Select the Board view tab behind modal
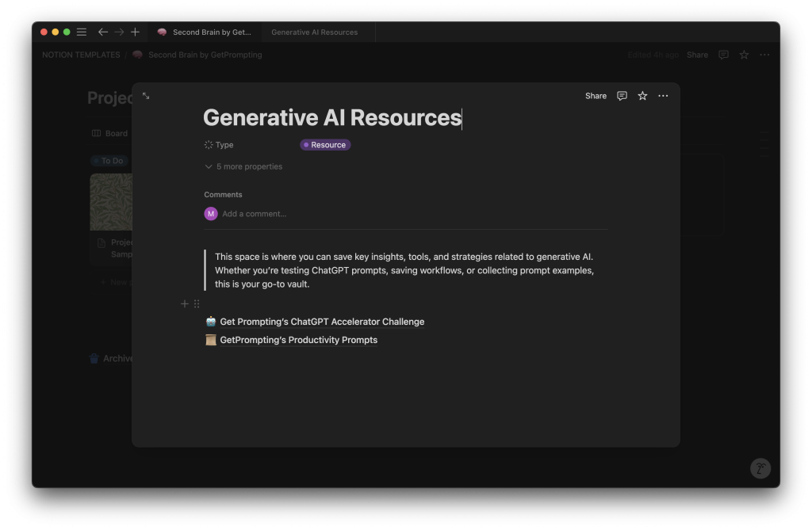The width and height of the screenshot is (812, 530). pos(109,134)
